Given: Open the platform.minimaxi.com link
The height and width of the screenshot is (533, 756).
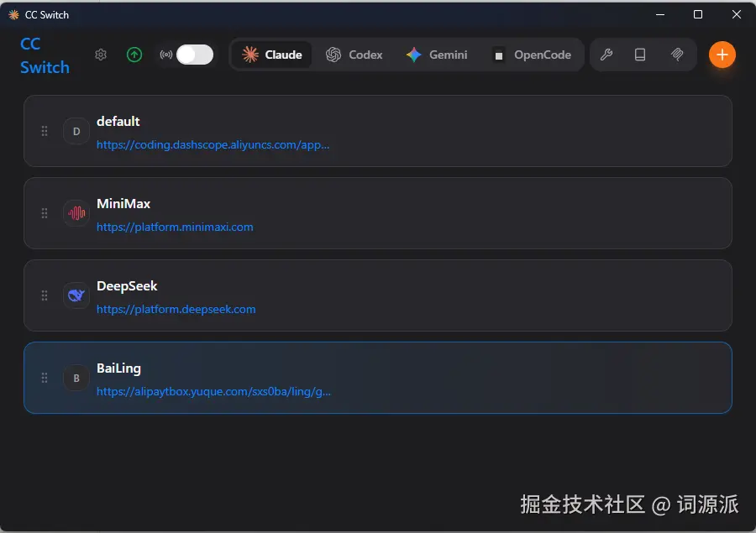Looking at the screenshot, I should tap(175, 227).
